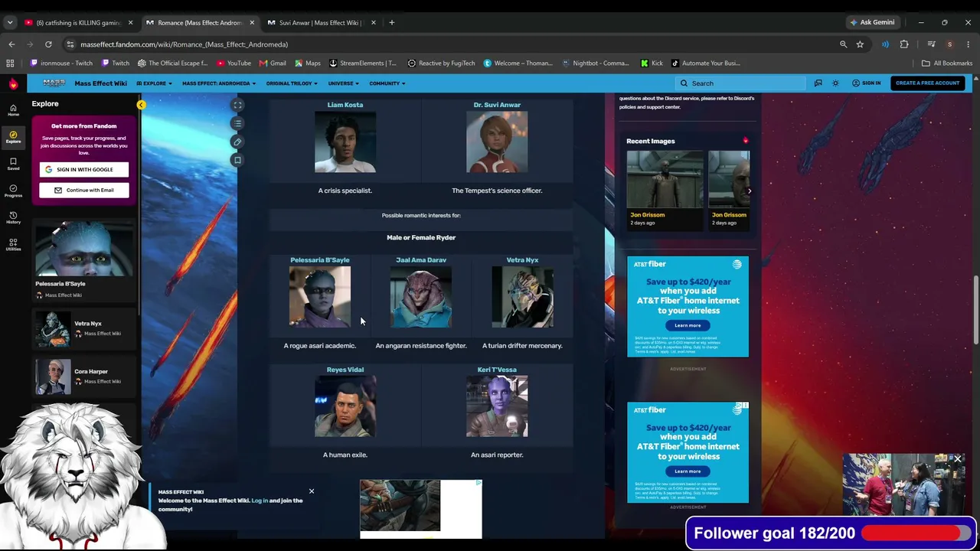
Task: Open the Reyes Vidal link
Action: (345, 370)
